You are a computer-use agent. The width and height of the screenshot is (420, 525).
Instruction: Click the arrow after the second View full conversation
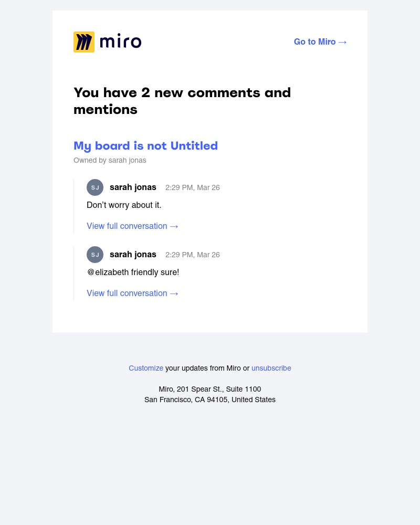pyautogui.click(x=174, y=293)
